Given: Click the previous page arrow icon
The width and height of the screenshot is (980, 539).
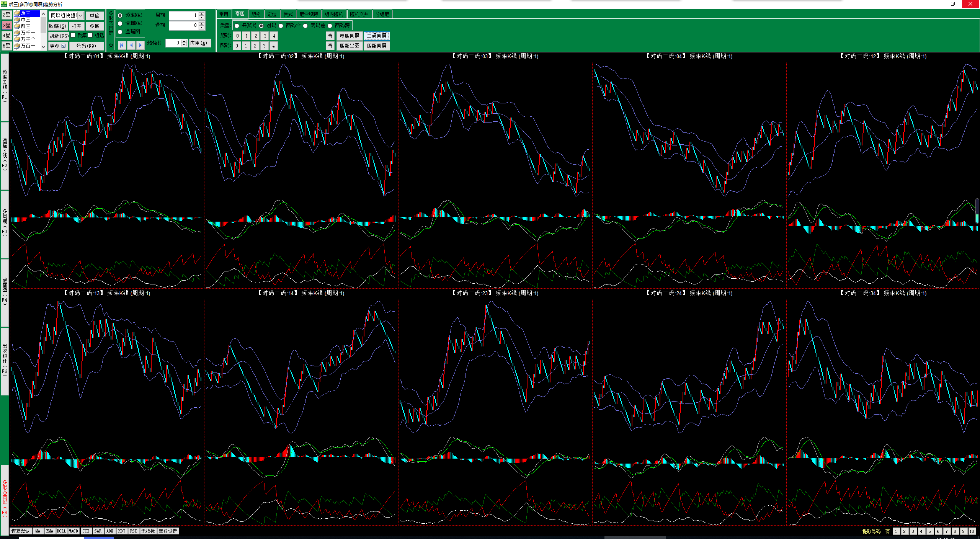Looking at the screenshot, I should [131, 45].
